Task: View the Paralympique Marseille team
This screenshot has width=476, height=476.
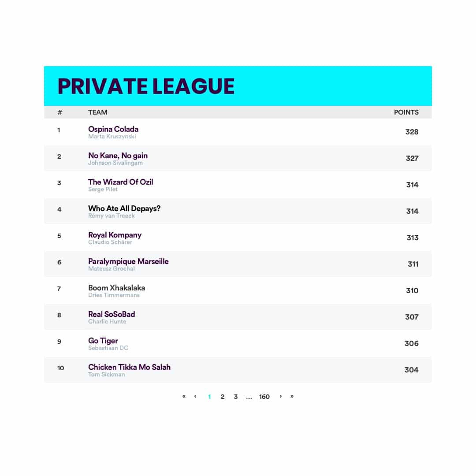Action: pos(128,261)
